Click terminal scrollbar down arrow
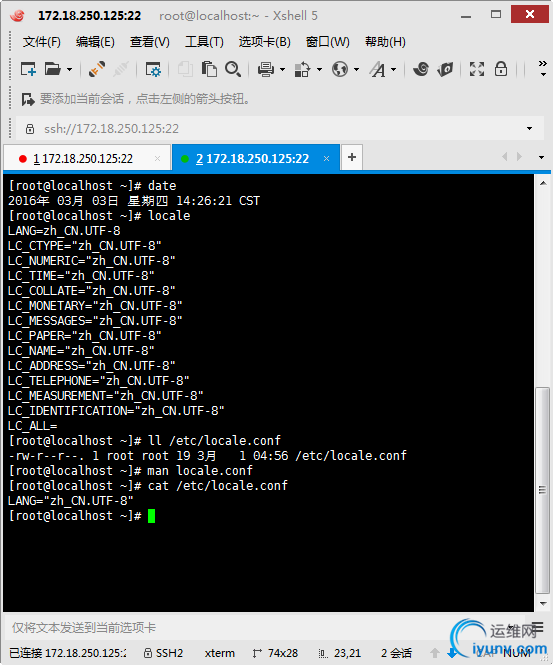Image resolution: width=553 pixels, height=665 pixels. (x=543, y=604)
